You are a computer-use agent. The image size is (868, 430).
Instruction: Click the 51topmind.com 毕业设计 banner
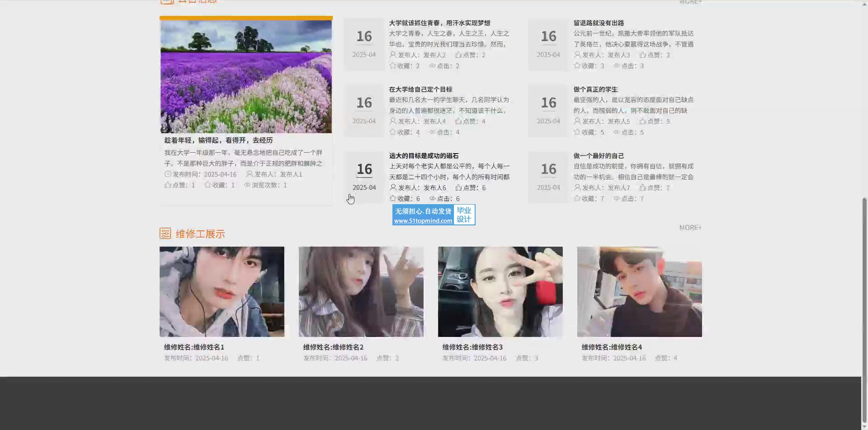click(x=434, y=215)
